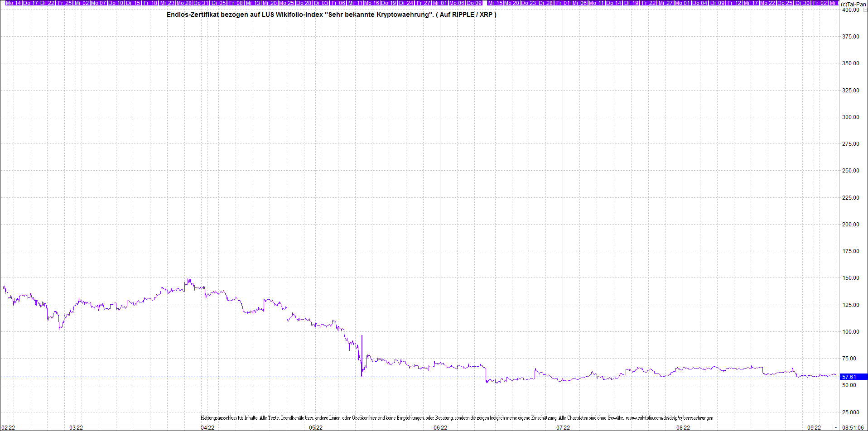868x431 pixels.
Task: Click the 'Fr 08' date in the top strip
Action: point(236,3)
